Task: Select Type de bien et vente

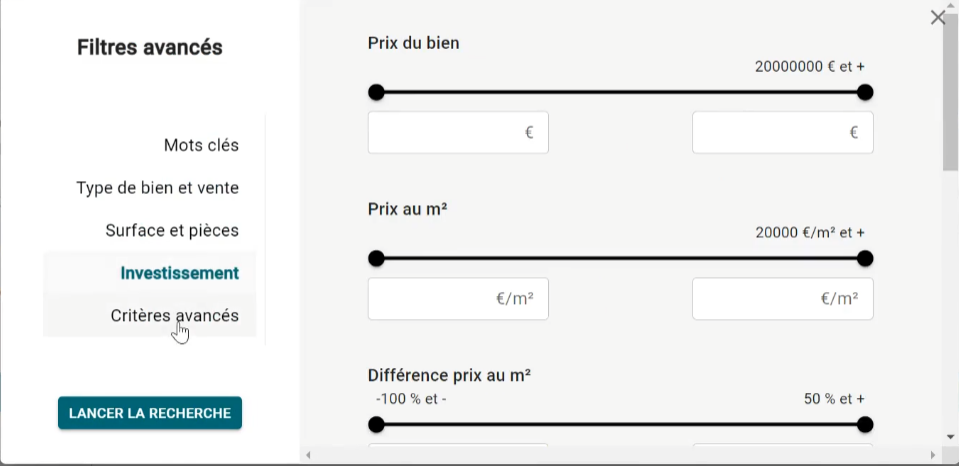Action: tap(157, 188)
